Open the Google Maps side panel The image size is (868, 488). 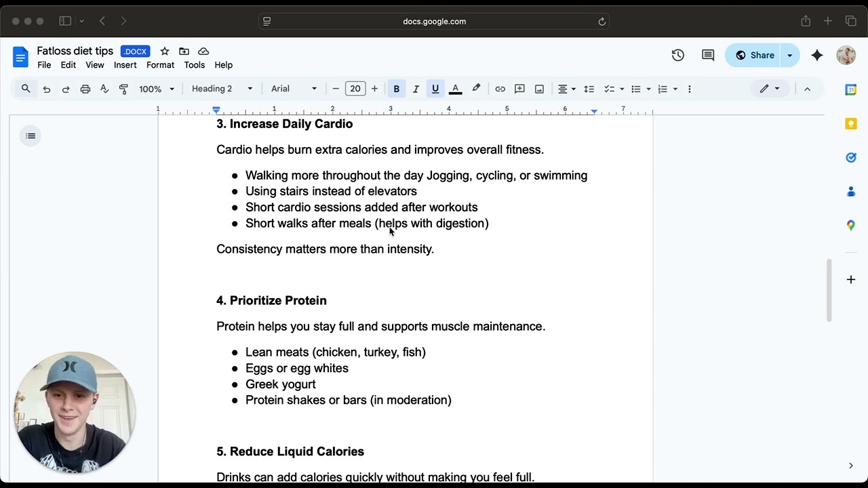coord(851,225)
